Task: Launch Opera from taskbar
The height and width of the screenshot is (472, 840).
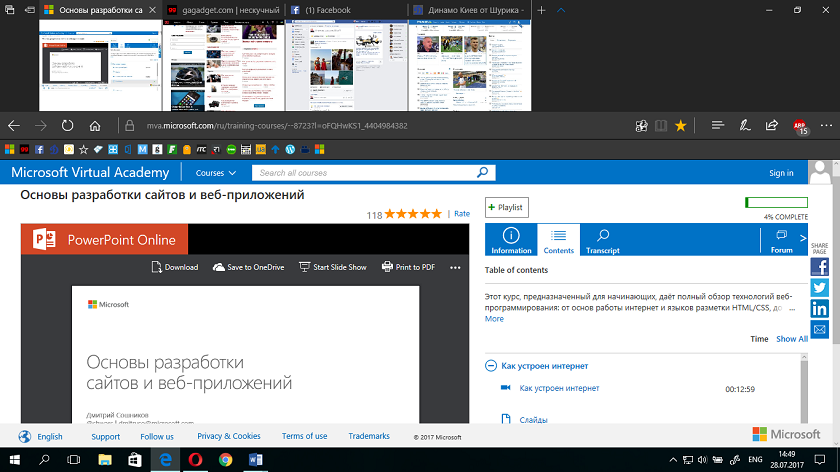Action: (196, 460)
